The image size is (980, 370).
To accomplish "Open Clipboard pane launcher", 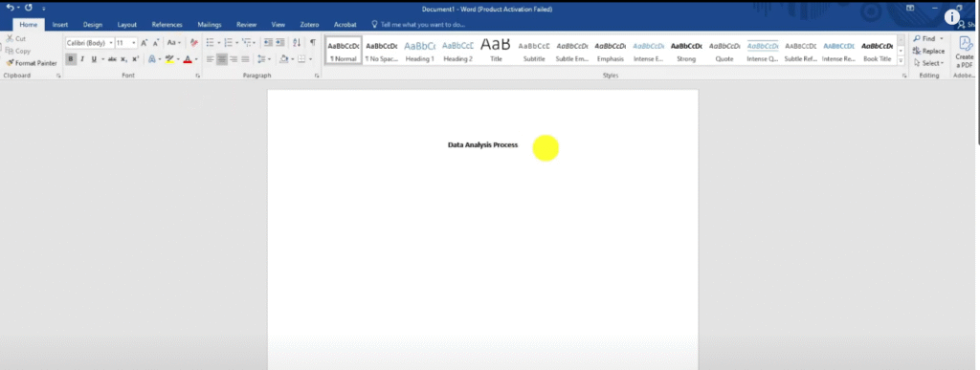I will (58, 76).
